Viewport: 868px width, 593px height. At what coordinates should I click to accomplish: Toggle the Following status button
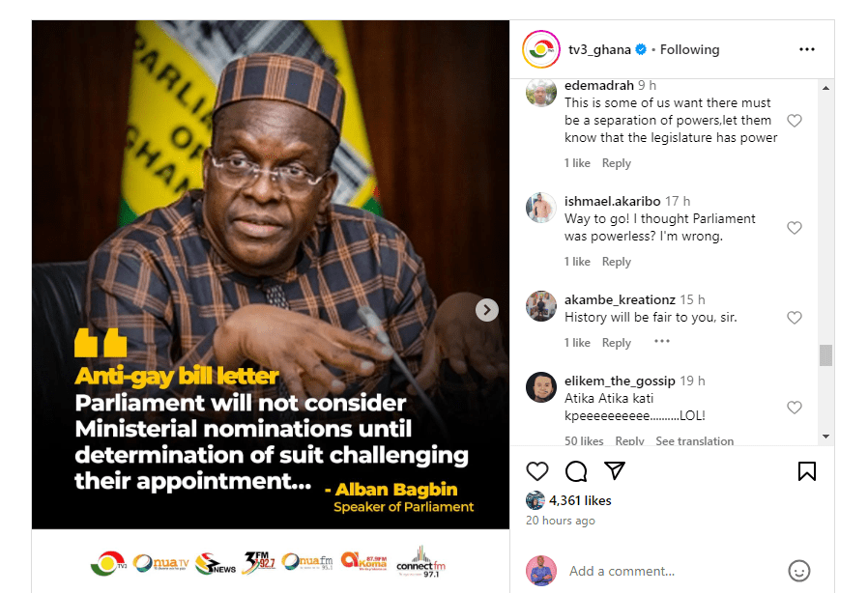click(x=689, y=50)
